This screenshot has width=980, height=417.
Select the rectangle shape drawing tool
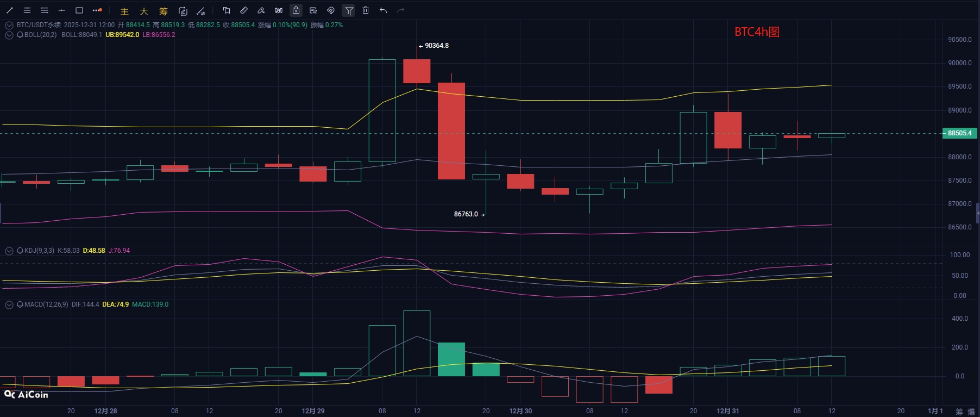coord(79,10)
